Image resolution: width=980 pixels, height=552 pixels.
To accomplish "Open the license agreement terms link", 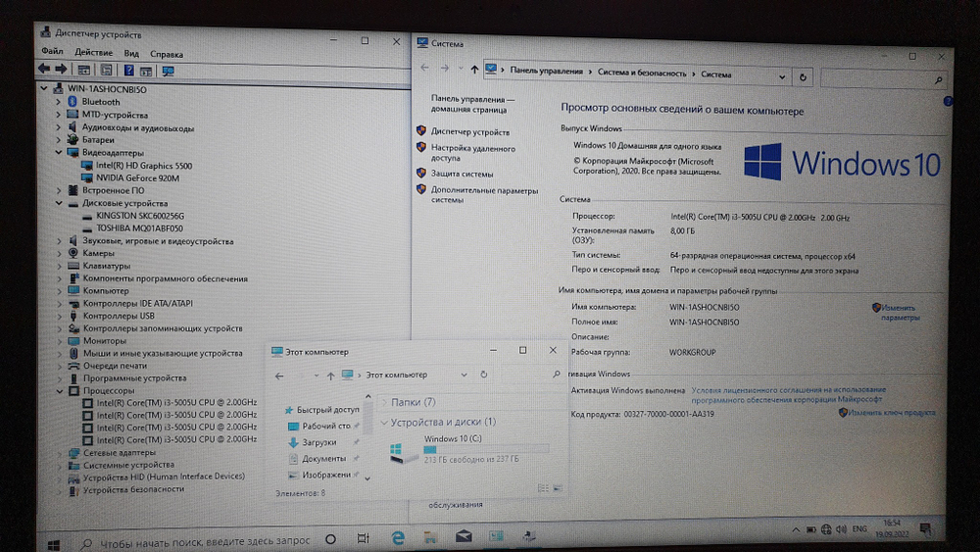I will point(789,394).
